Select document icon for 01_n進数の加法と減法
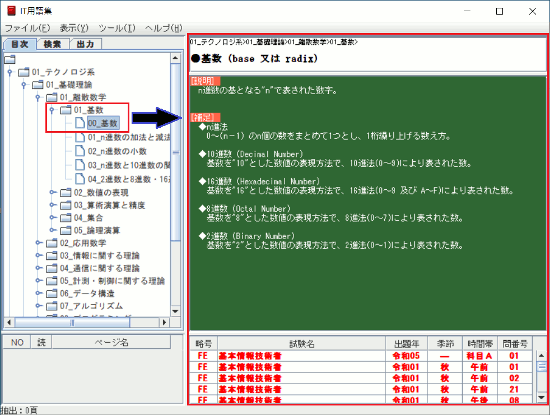Screen dimensions: 550x415 (x=80, y=137)
